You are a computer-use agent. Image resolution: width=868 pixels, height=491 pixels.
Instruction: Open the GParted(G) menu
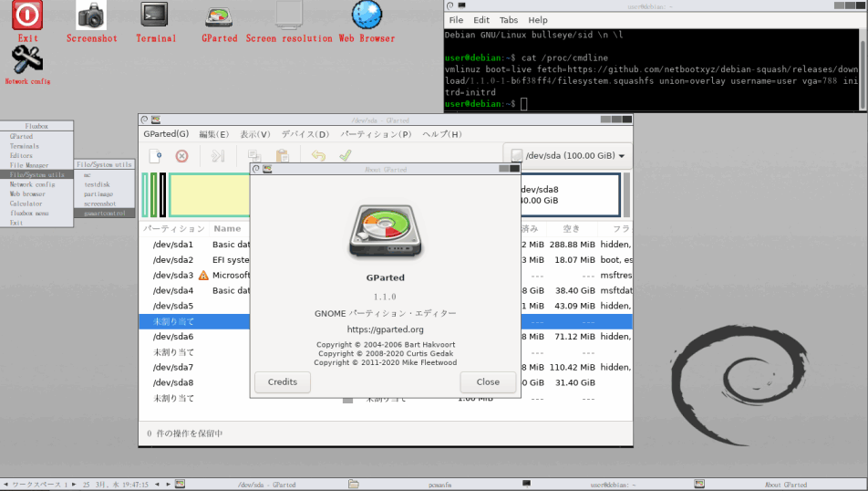pyautogui.click(x=166, y=134)
